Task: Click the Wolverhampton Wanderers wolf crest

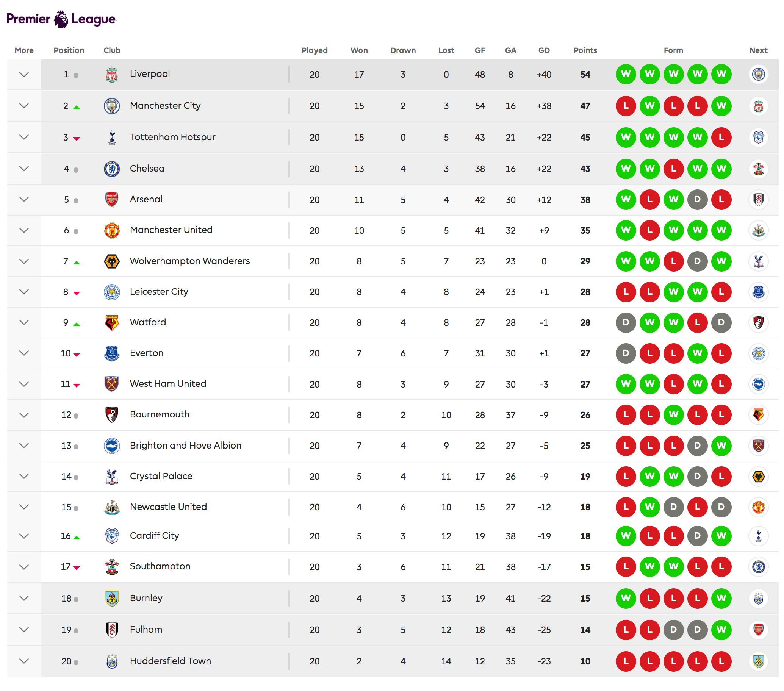Action: pos(112,261)
